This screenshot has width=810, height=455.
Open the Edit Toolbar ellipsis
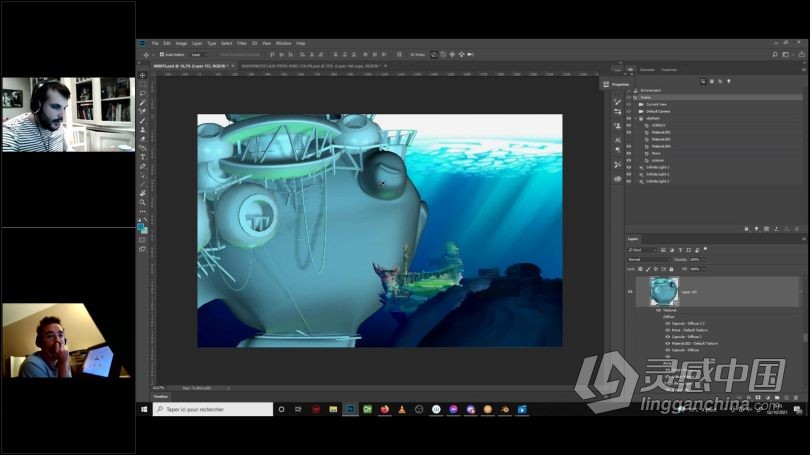pyautogui.click(x=143, y=211)
